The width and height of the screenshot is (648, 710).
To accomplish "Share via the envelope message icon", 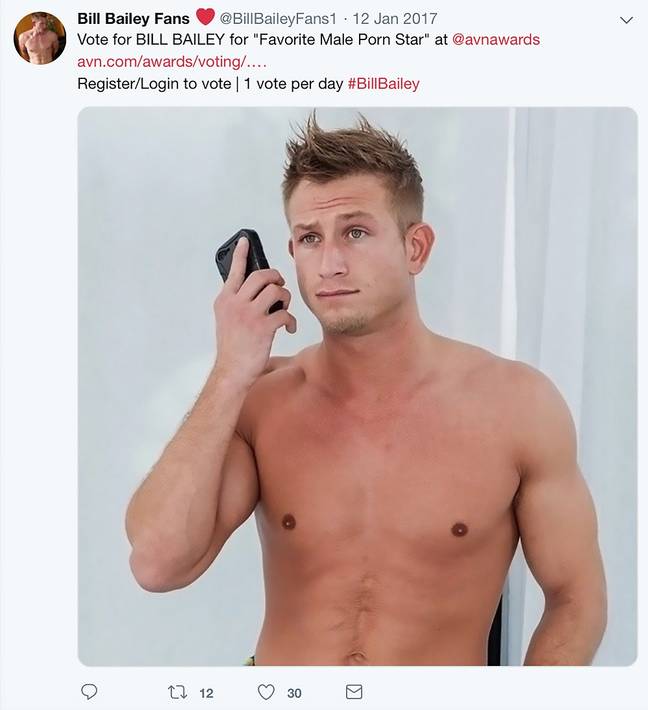I will tap(354, 691).
